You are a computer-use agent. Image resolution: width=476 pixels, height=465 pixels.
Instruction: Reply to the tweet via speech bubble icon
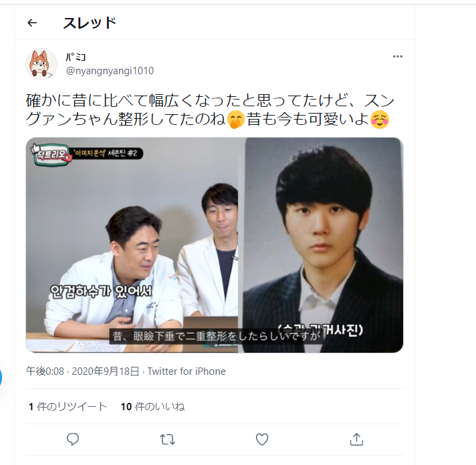[x=73, y=439]
